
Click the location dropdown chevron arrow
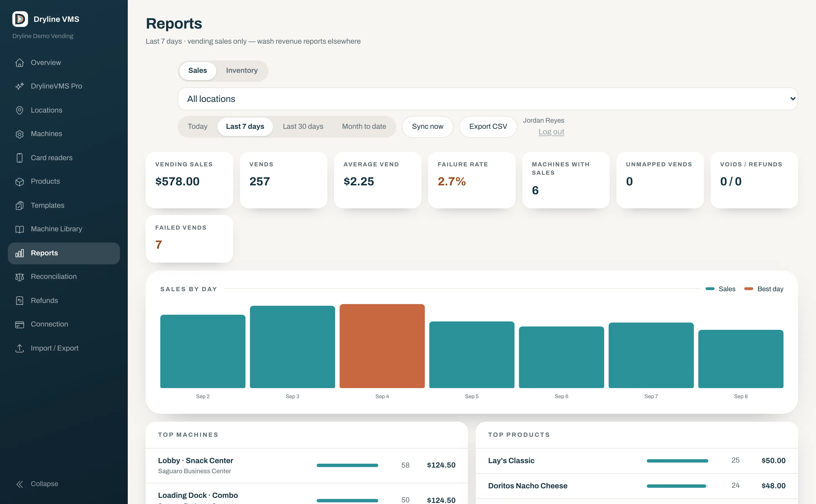pyautogui.click(x=793, y=99)
